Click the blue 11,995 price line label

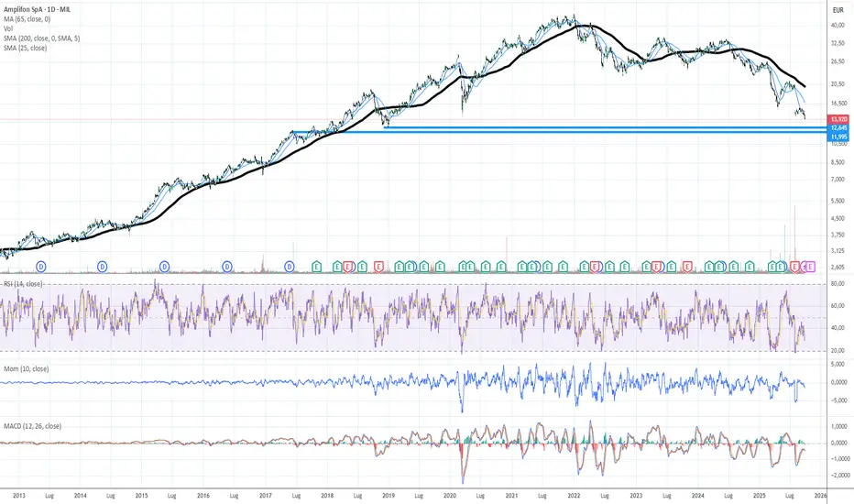pos(838,137)
